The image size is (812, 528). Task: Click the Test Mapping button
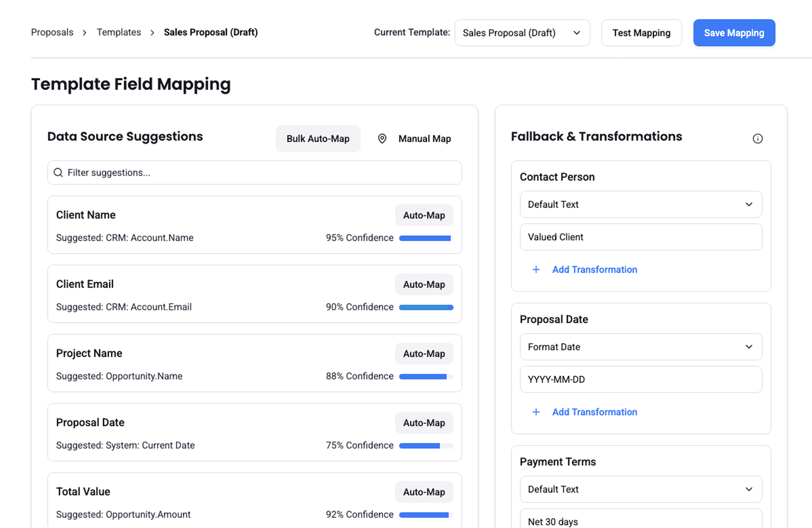641,33
